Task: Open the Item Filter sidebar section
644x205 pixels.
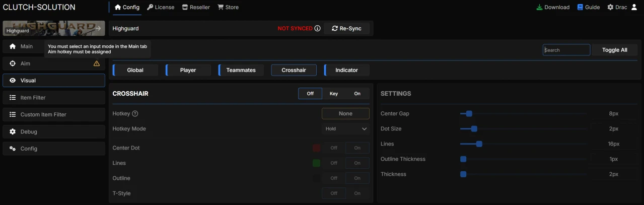Action: click(54, 98)
